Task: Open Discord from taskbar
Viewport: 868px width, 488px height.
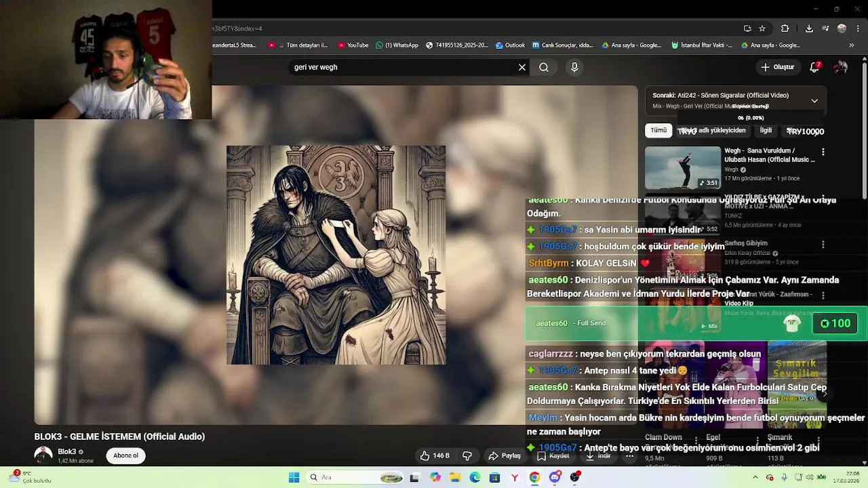Action: (x=555, y=477)
